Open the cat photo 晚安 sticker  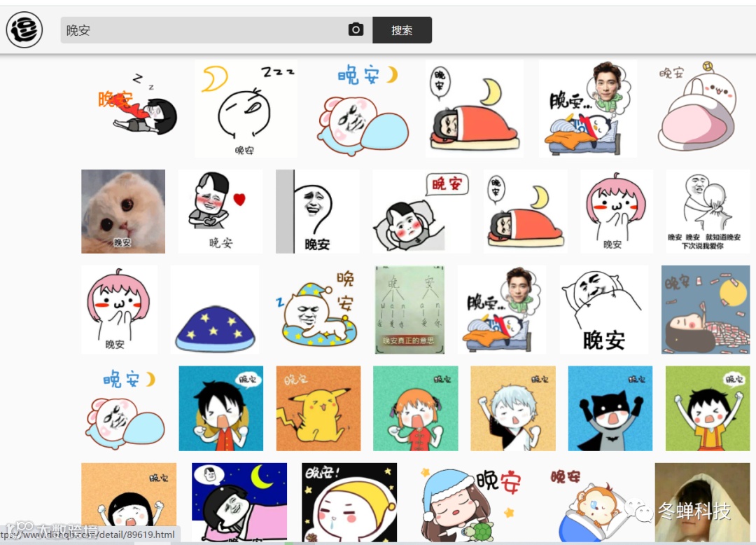123,212
